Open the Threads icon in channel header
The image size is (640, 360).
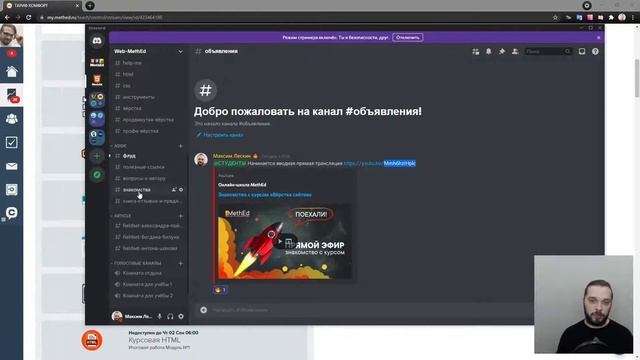(476, 51)
